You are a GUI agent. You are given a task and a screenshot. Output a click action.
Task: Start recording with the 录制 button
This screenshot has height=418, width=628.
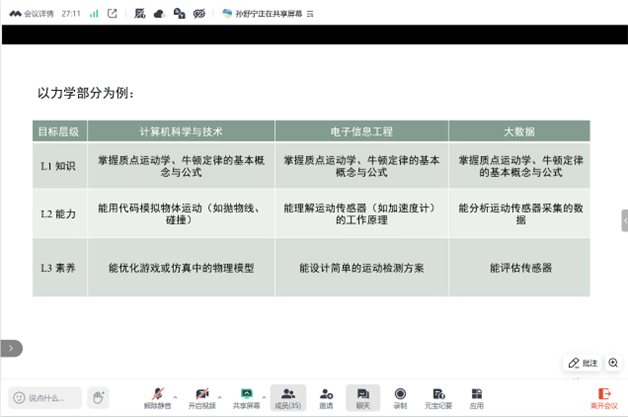tap(400, 397)
